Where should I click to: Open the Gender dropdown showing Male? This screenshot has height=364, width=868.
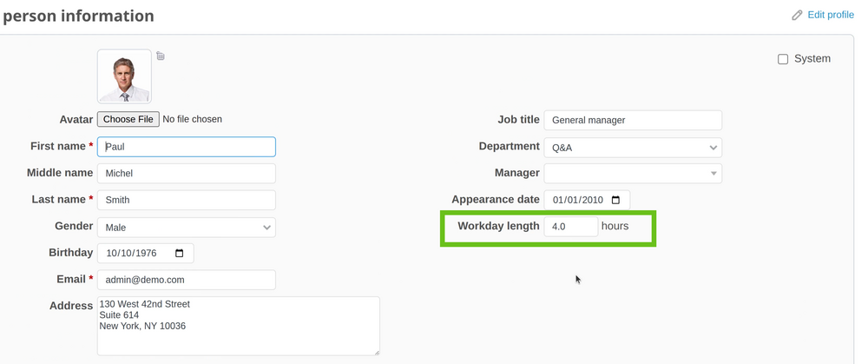click(187, 227)
